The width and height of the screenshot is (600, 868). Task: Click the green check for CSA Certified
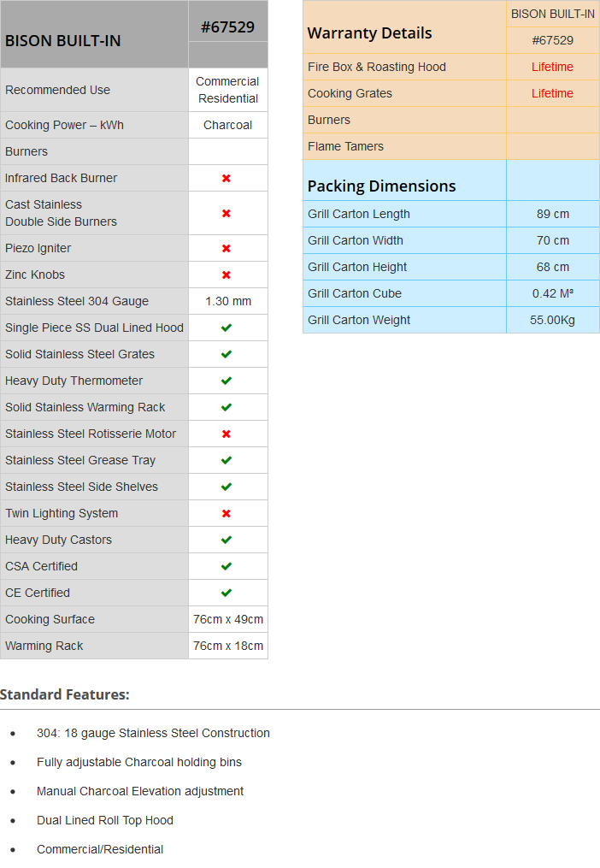click(226, 566)
